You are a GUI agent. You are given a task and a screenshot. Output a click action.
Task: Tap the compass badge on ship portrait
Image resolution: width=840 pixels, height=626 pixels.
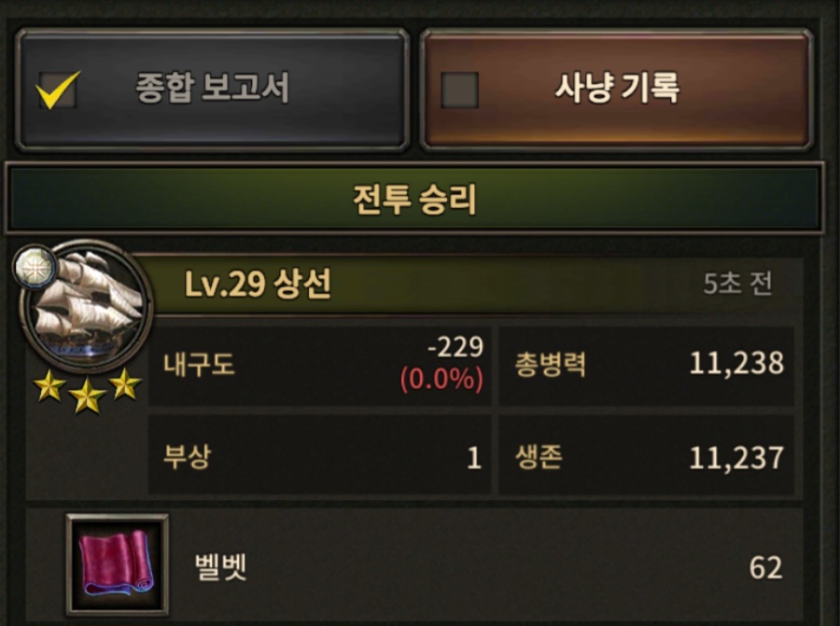[x=35, y=266]
